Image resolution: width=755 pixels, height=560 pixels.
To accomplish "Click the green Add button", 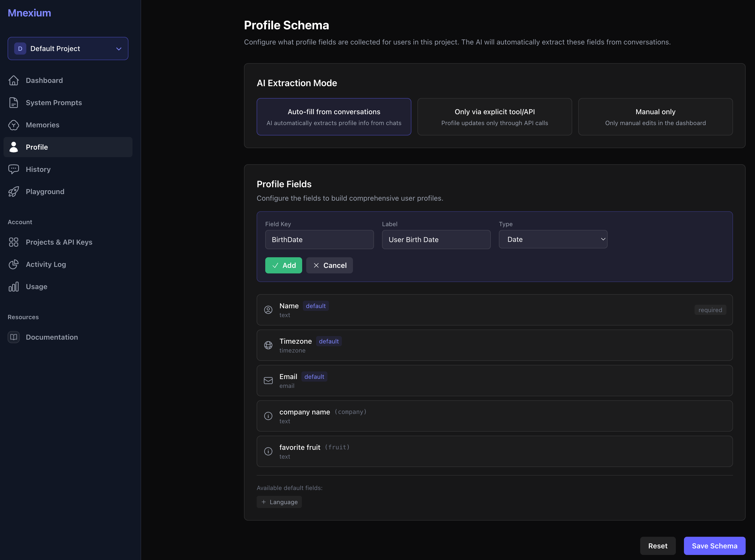I will (283, 265).
